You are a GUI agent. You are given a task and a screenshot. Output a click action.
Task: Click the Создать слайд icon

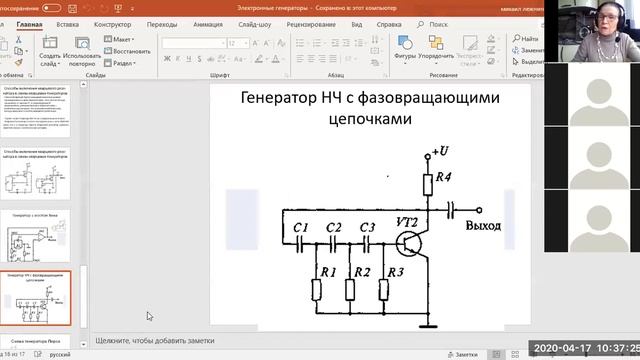pos(50,42)
